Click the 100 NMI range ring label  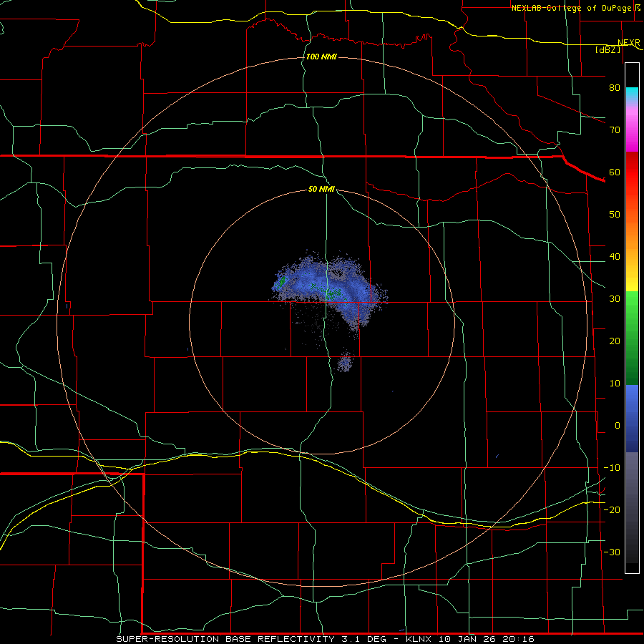321,57
